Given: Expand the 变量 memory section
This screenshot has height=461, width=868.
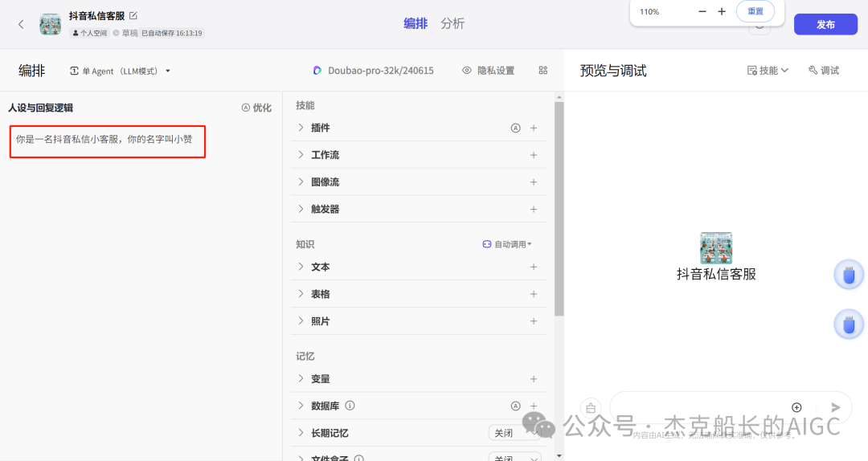Looking at the screenshot, I should pyautogui.click(x=301, y=378).
